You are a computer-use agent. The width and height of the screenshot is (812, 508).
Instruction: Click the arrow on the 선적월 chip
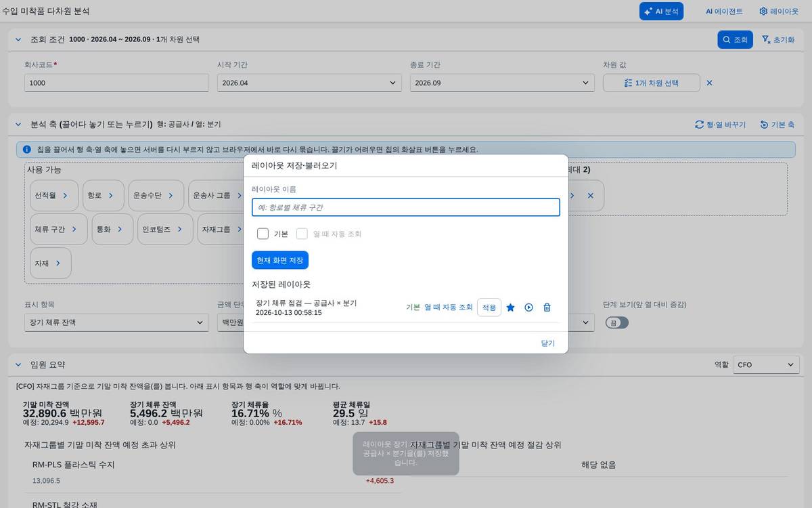[x=65, y=195]
